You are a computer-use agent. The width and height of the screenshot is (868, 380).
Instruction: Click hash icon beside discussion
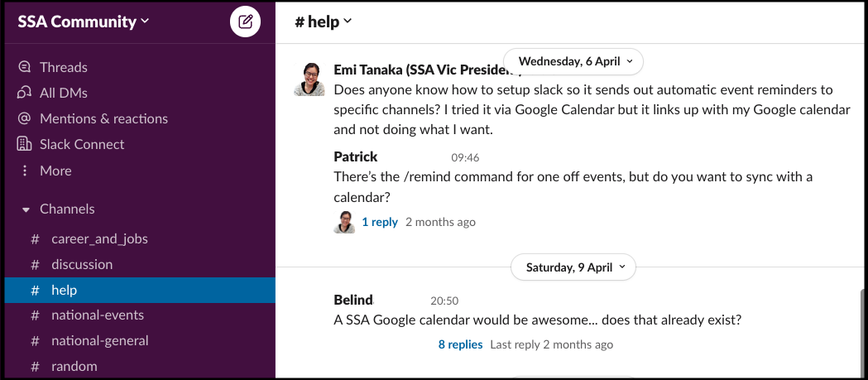tap(35, 264)
